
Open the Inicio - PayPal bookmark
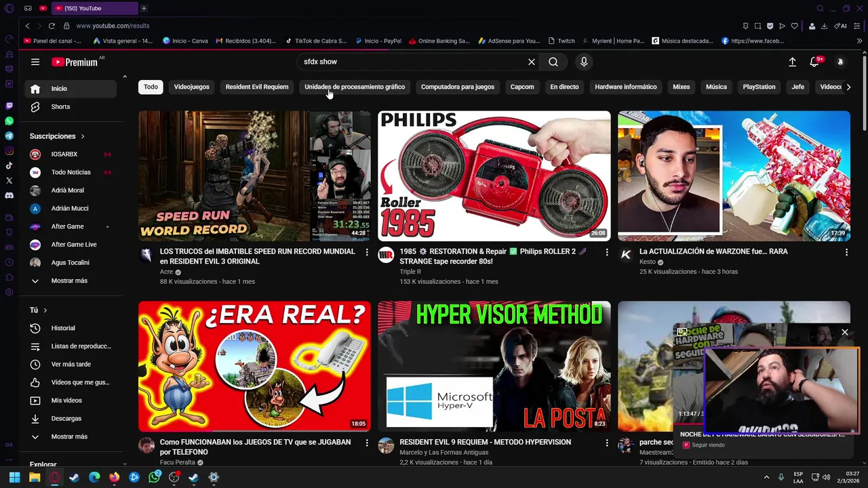(378, 41)
